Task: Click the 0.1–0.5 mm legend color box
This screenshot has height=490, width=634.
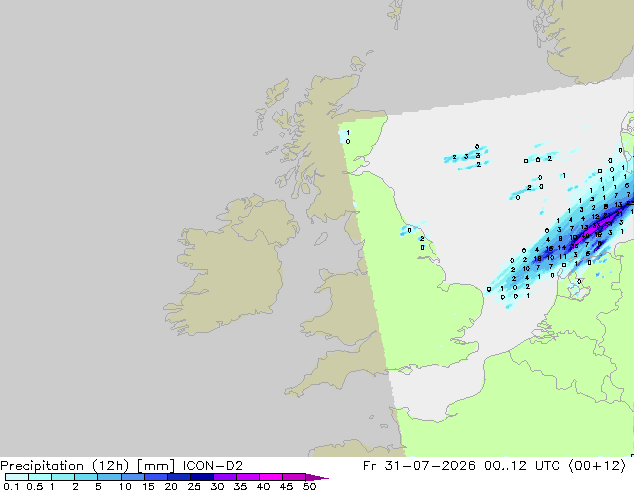Action: tap(17, 477)
